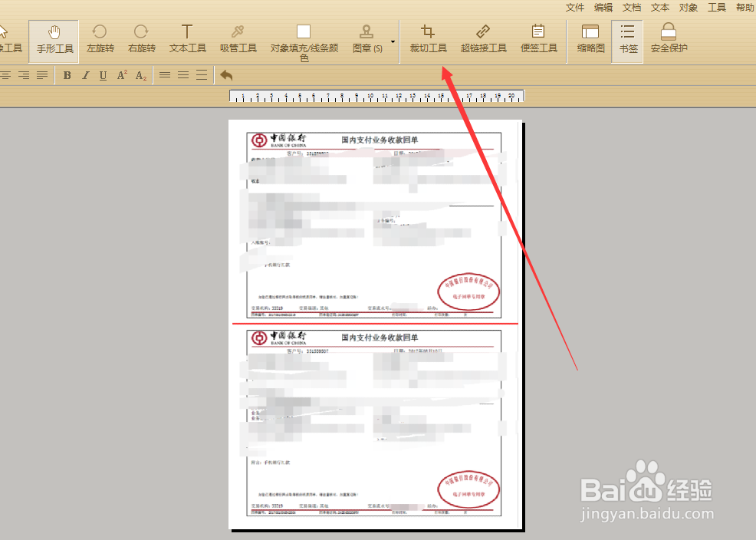Select the 裁切工具 crop tool
Screen dimensions: 756x540
click(x=428, y=40)
